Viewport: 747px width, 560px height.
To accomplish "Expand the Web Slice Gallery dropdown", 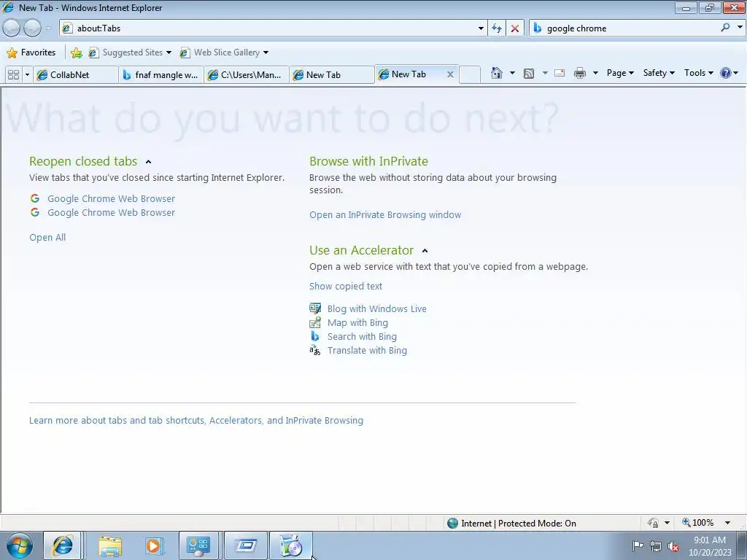I will point(266,52).
